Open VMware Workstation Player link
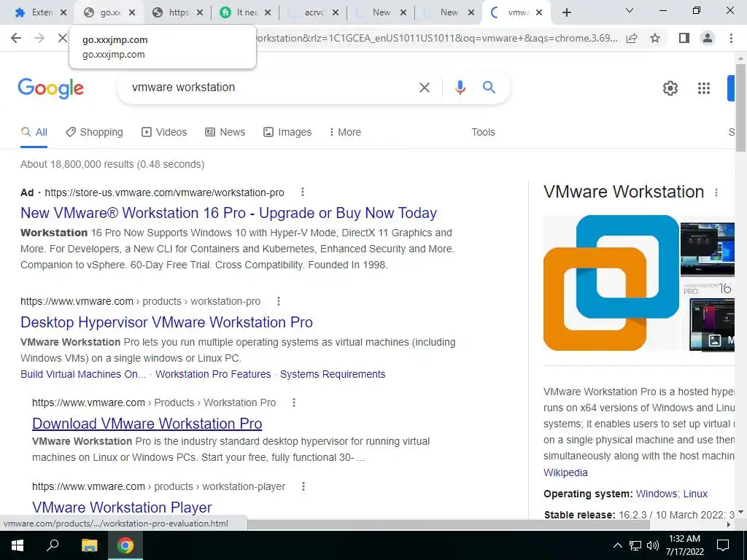The width and height of the screenshot is (747, 560). coord(122,507)
